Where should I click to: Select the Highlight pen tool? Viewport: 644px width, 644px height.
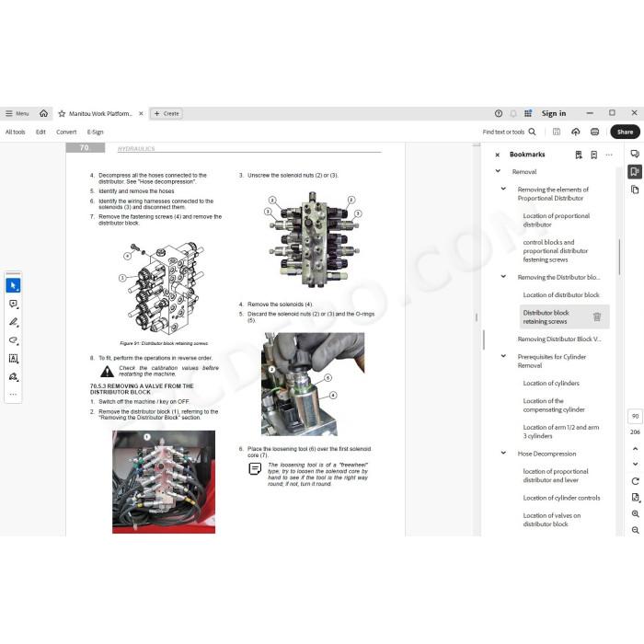tap(13, 322)
